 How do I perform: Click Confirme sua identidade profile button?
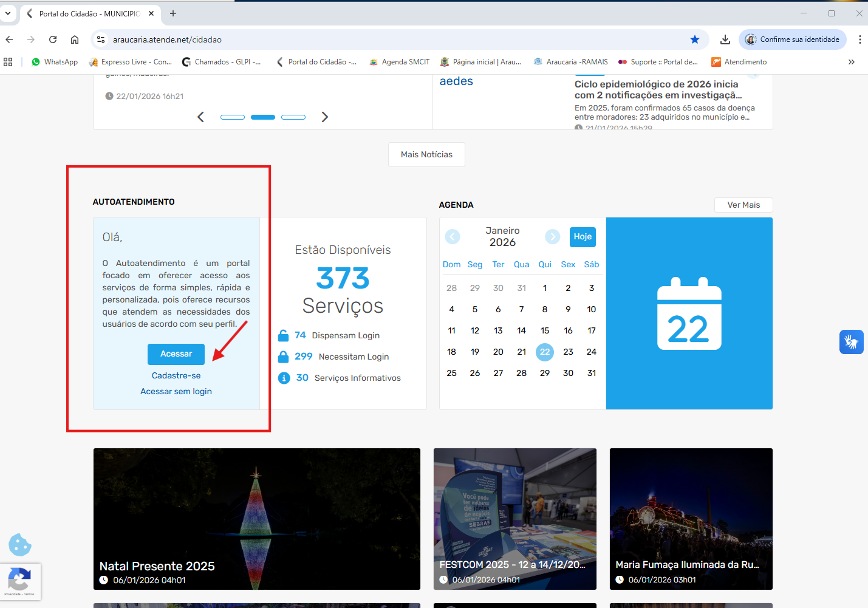pos(793,39)
